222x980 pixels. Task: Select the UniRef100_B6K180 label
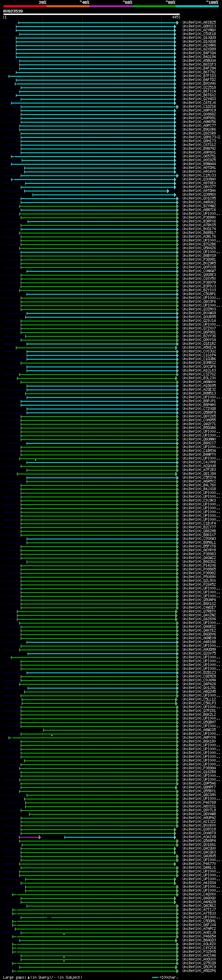199,741
